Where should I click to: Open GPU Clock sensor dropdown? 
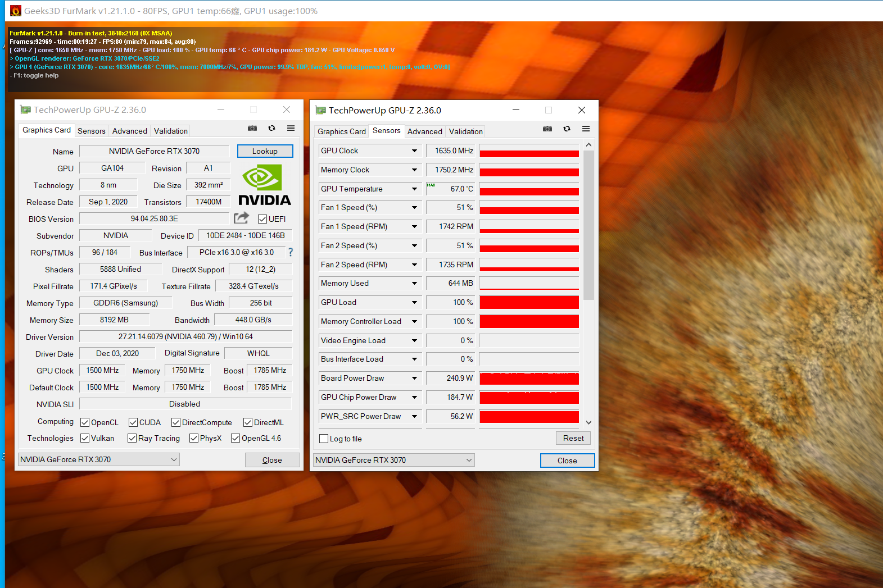[414, 151]
